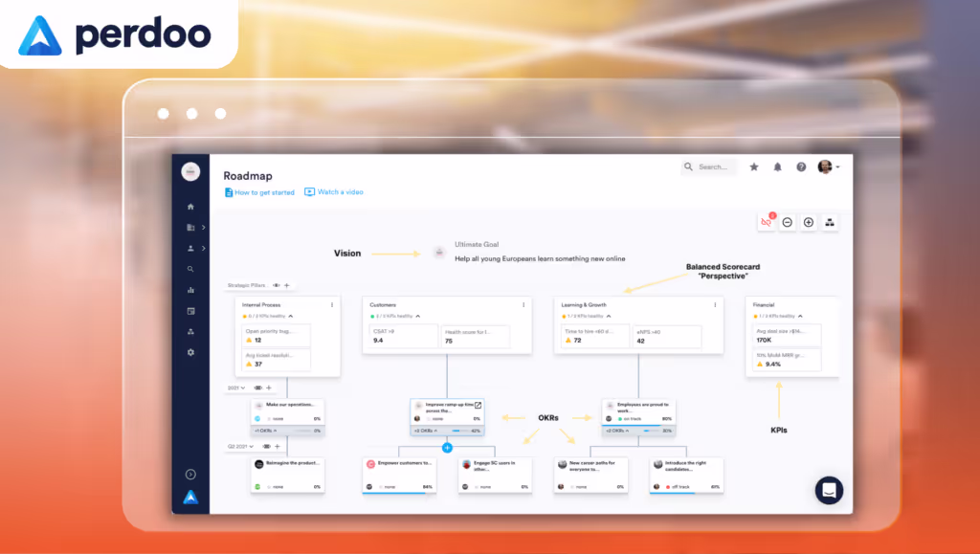This screenshot has width=980, height=554.
Task: Click the favorites star icon
Action: (x=754, y=166)
